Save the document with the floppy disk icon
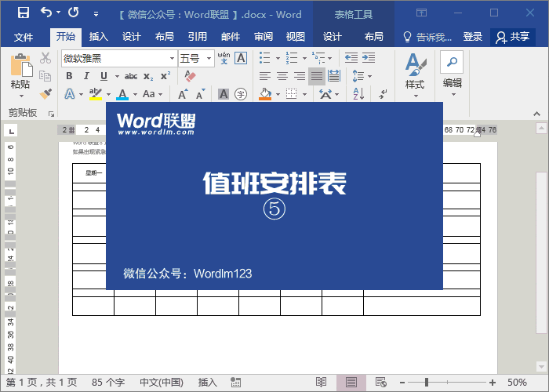The height and width of the screenshot is (392, 549). (24, 13)
